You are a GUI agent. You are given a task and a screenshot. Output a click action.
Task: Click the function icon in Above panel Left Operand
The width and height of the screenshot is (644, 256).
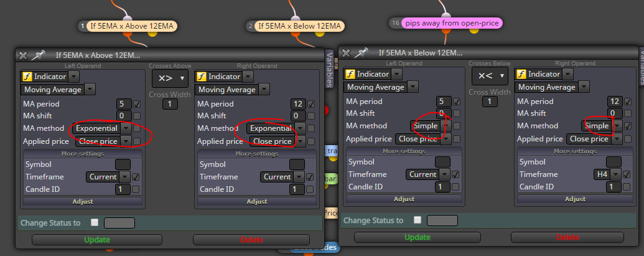tap(27, 77)
